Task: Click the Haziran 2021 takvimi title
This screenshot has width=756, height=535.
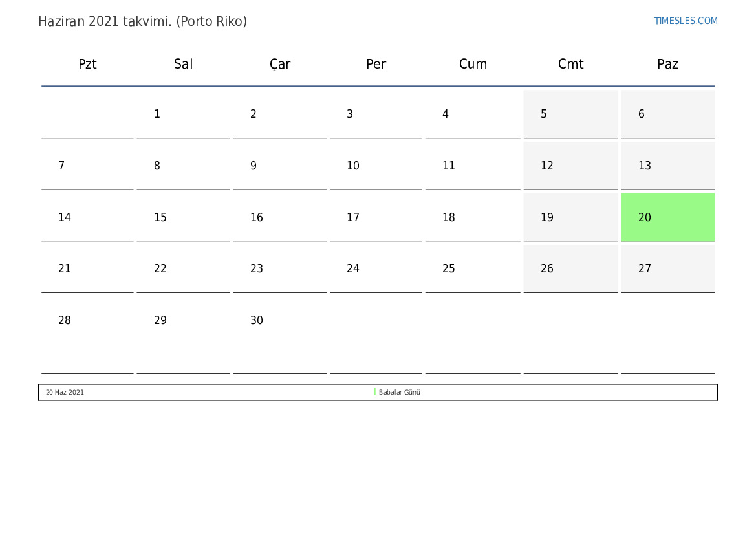Action: [143, 21]
